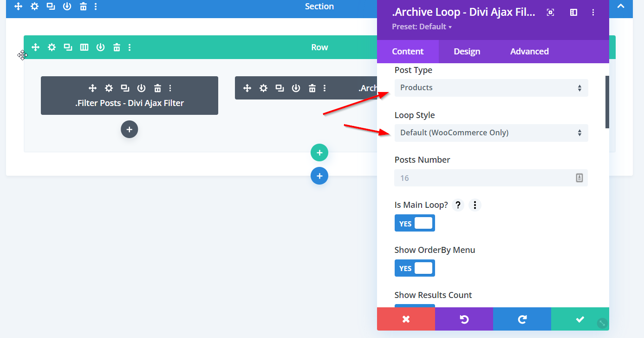Click the Row move icon
The image size is (644, 338).
[x=35, y=47]
